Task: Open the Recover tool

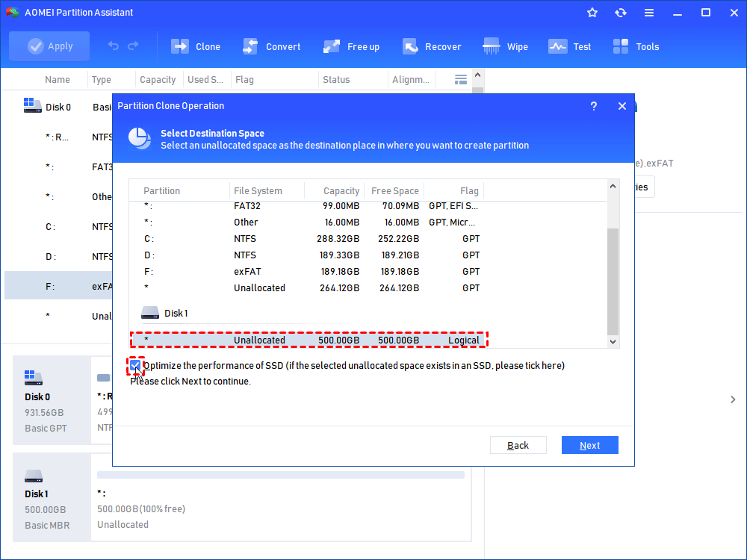Action: pyautogui.click(x=432, y=46)
